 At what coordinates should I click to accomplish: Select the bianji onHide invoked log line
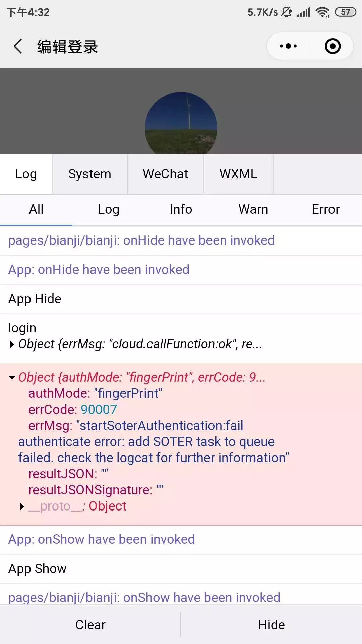click(181, 241)
